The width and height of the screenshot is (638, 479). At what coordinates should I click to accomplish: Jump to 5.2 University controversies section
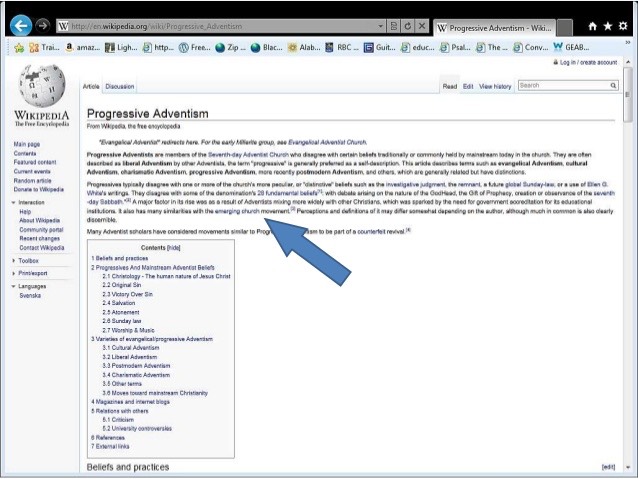(137, 428)
